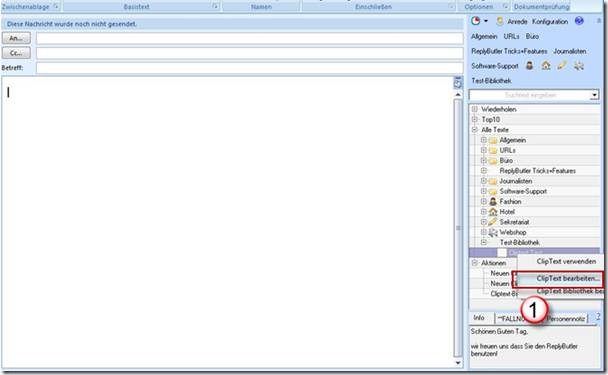Click Anrede in the ReplyButler toolbar
608x375 pixels.
click(517, 22)
